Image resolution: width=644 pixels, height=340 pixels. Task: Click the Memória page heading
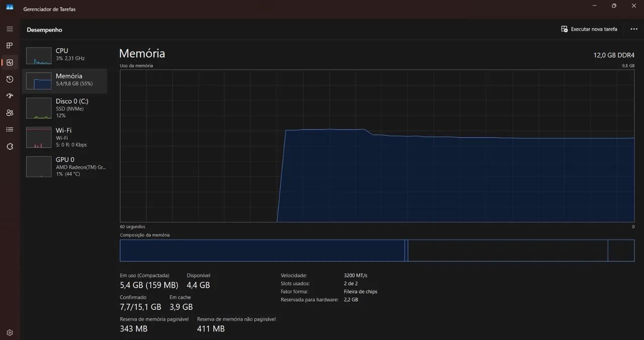(142, 53)
